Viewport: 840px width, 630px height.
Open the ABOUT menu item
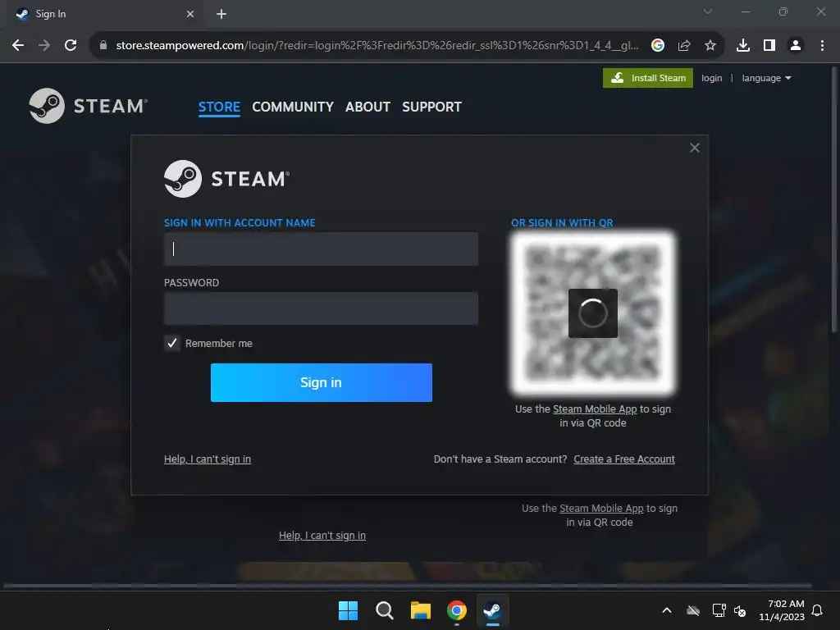click(x=367, y=107)
